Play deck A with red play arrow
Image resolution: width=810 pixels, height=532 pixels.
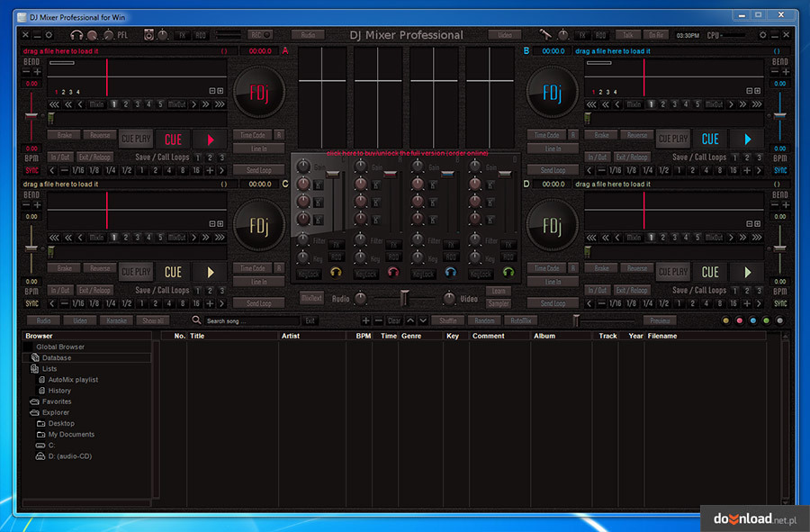(211, 140)
